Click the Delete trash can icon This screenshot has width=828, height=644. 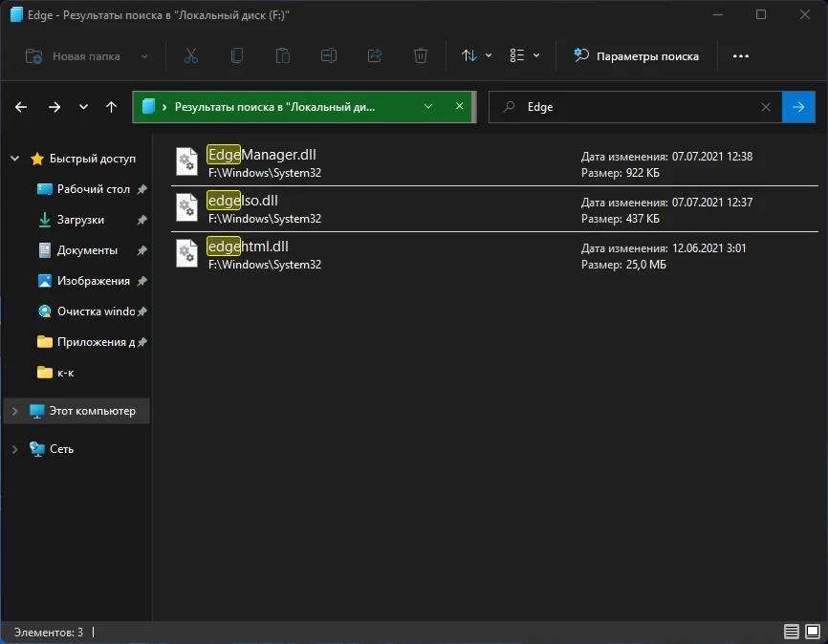click(421, 56)
